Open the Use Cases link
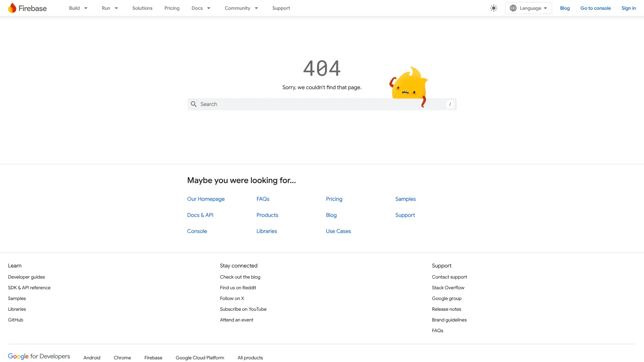The width and height of the screenshot is (644, 362). (338, 231)
